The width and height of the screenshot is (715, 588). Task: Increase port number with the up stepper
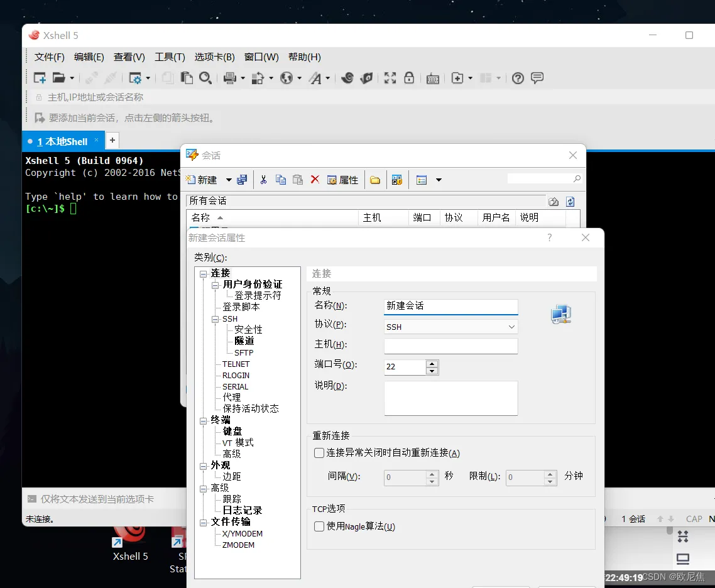432,364
